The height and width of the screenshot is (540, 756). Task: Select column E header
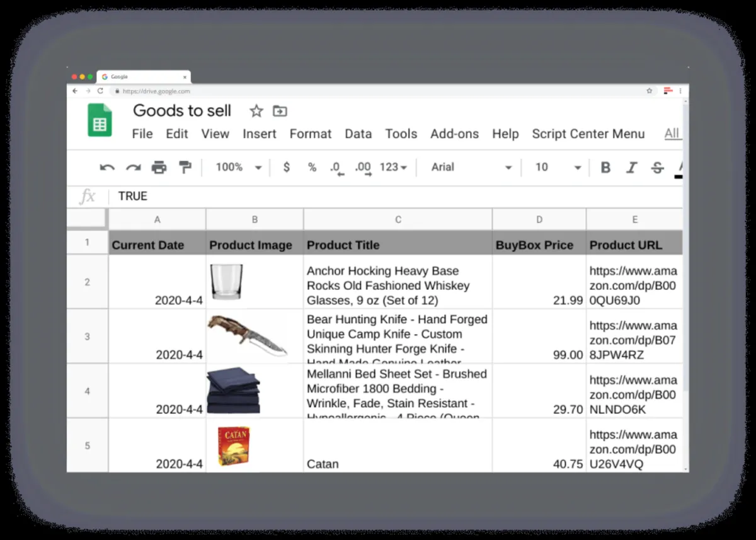tap(634, 219)
